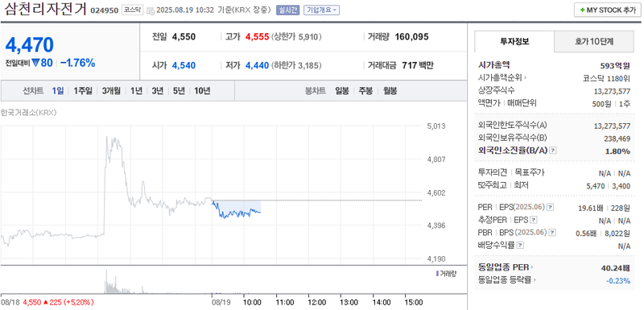Click the help icon beside 추정PER EPS
This screenshot has width=644, height=310.
534,221
